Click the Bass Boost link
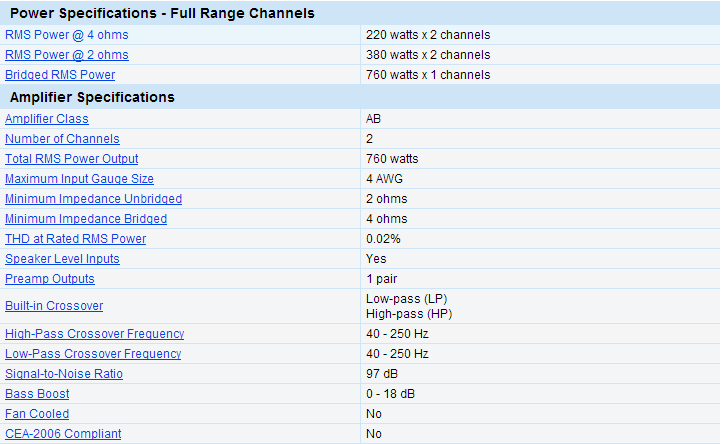 point(37,394)
